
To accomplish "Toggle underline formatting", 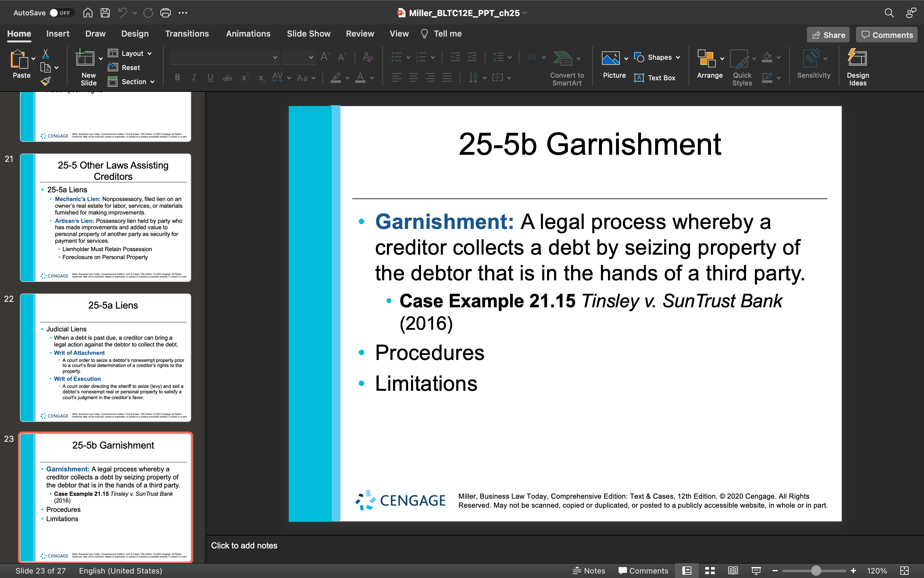I will [x=210, y=78].
